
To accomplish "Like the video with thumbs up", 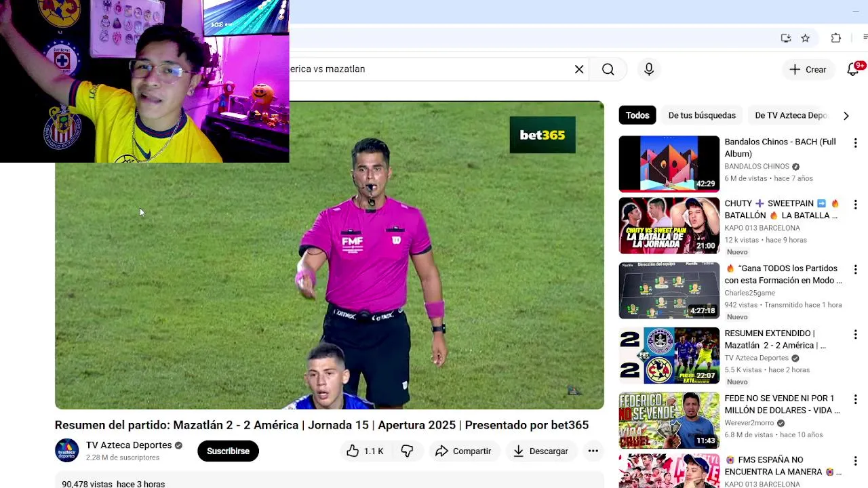I will pos(365,451).
